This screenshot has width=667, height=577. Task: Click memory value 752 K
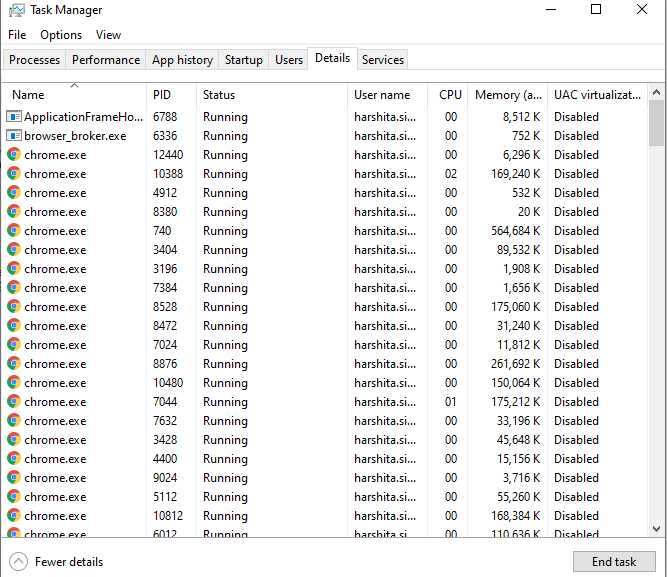pos(526,136)
